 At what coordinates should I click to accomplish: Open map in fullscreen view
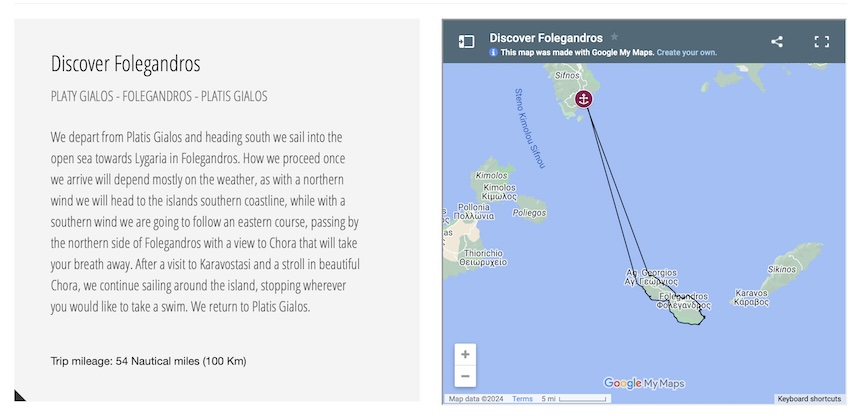[822, 42]
